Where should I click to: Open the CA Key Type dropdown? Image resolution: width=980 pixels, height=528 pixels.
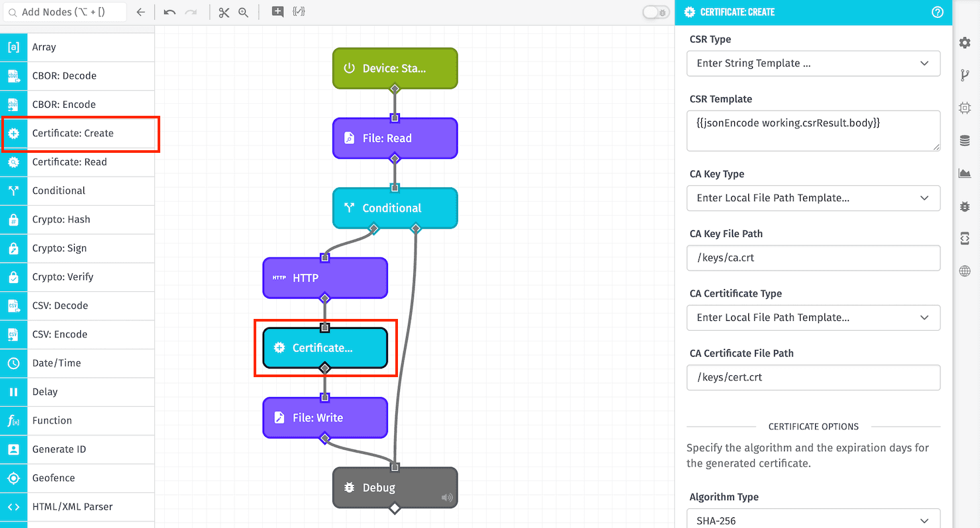tap(813, 198)
